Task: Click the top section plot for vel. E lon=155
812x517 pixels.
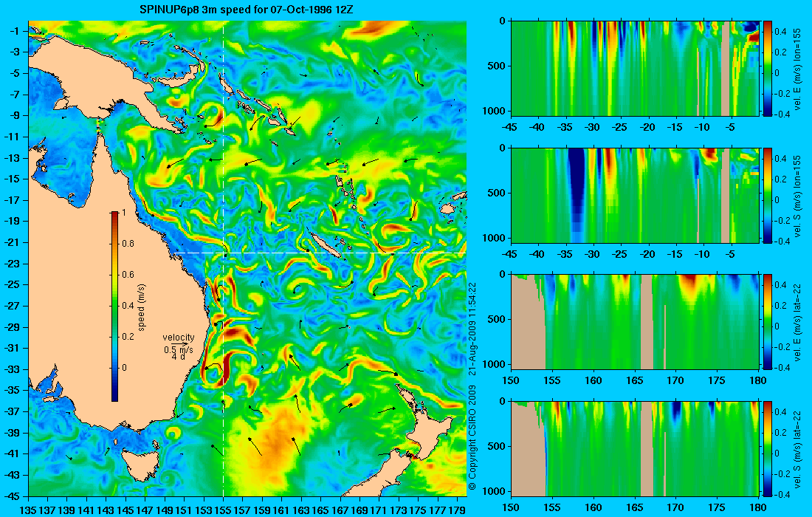Action: click(x=635, y=69)
